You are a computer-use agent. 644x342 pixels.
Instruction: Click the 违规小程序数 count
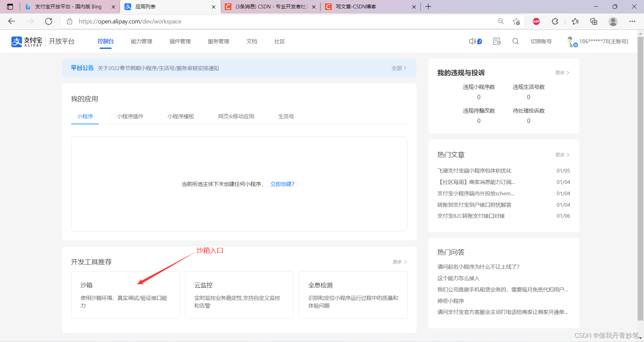pyautogui.click(x=479, y=97)
